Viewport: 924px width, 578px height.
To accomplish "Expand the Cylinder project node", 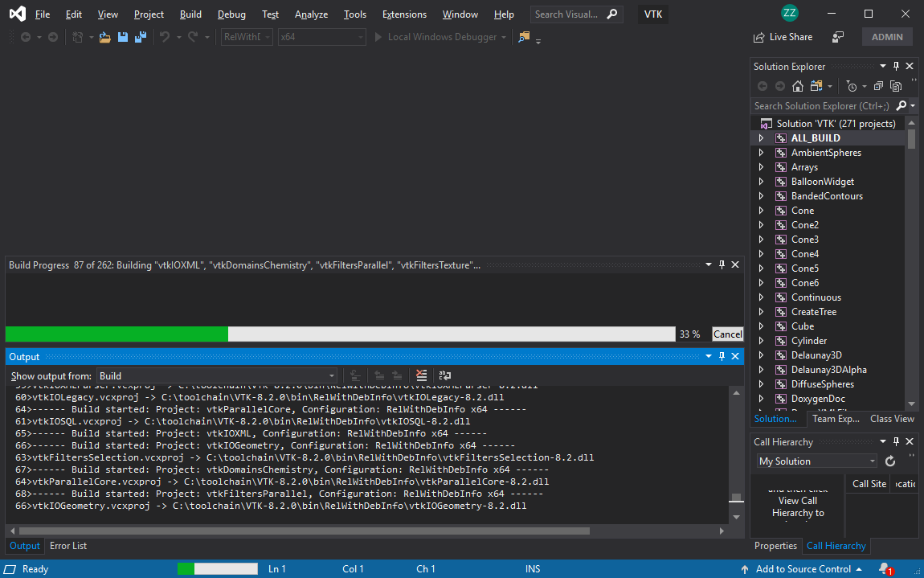I will point(762,340).
